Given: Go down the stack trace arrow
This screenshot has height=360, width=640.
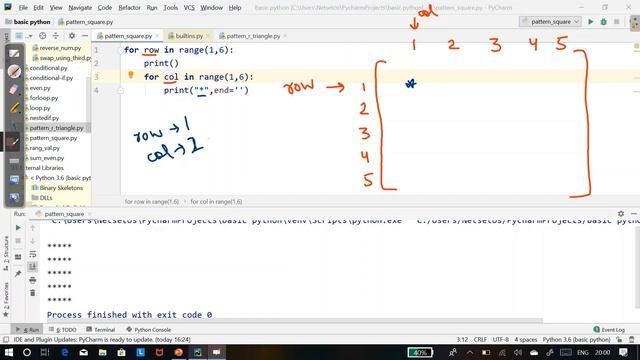Looking at the screenshot, I should coord(33,241).
